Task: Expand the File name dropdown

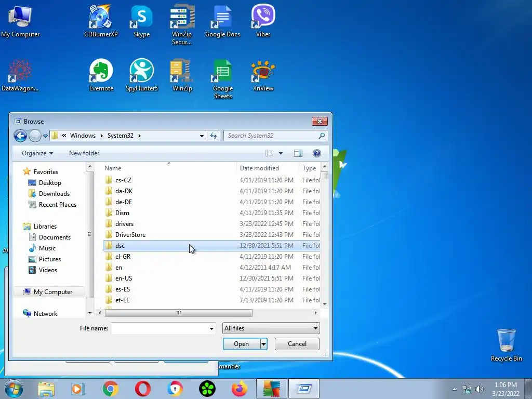Action: coord(211,328)
